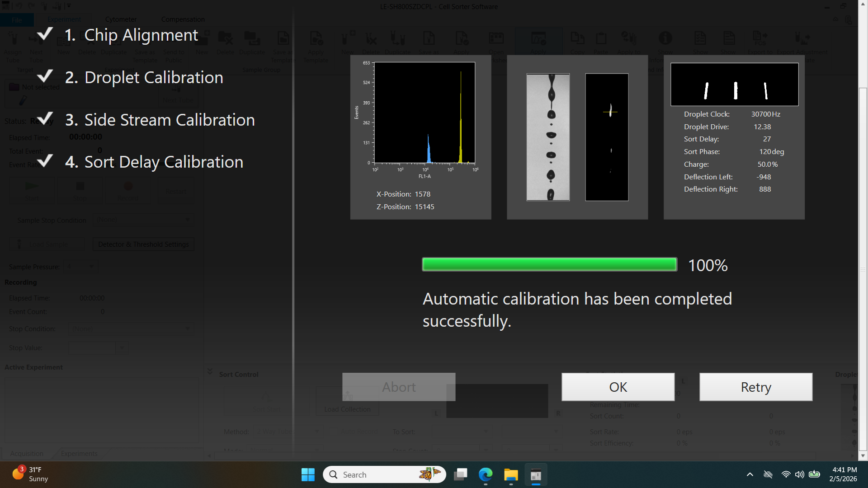Open Microsoft Edge from the taskbar
The width and height of the screenshot is (868, 488).
click(x=486, y=474)
